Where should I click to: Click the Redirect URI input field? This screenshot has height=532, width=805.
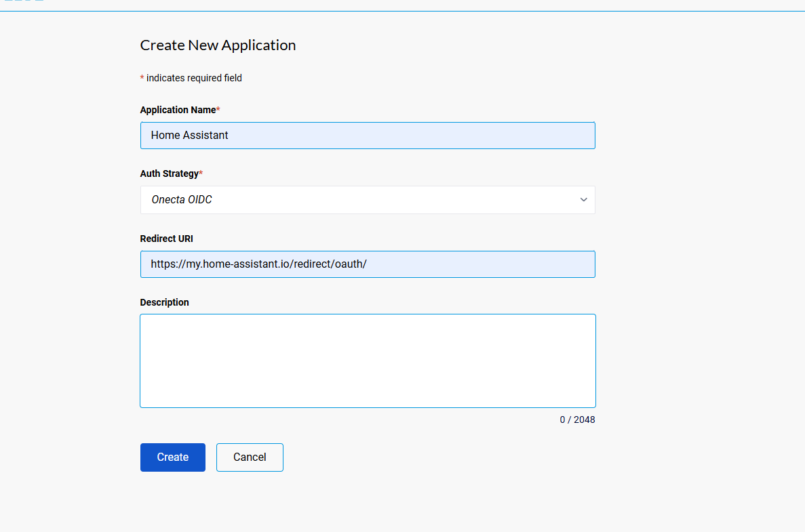pos(368,264)
